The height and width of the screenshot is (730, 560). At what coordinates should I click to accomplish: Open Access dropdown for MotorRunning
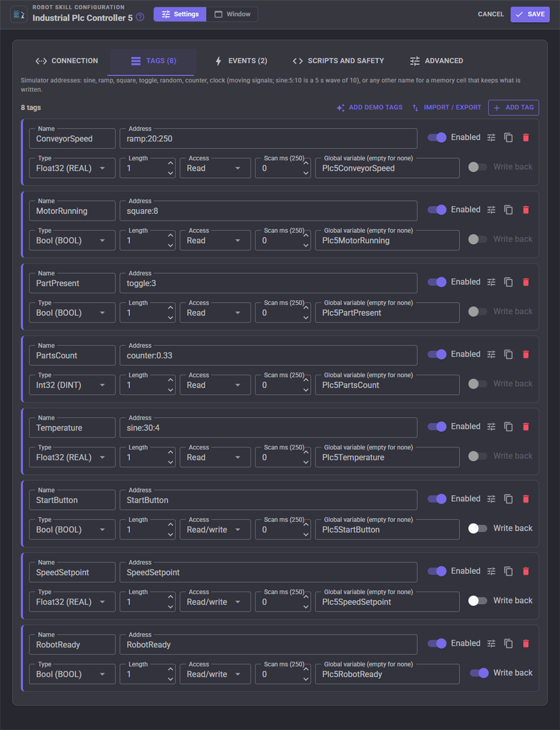215,240
